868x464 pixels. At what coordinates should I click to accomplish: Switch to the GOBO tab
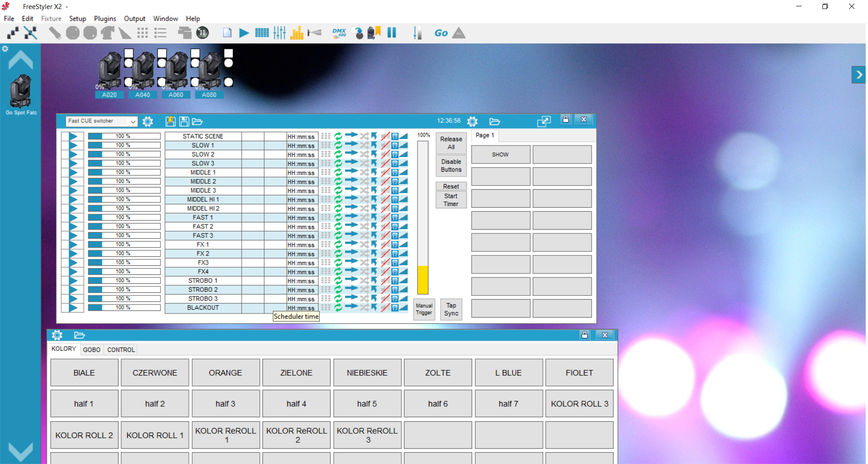(x=92, y=350)
